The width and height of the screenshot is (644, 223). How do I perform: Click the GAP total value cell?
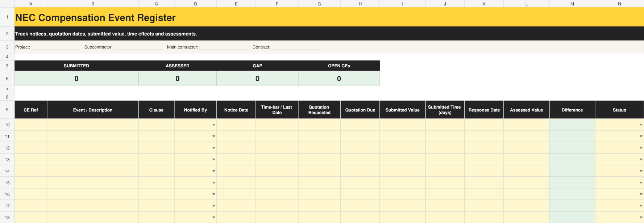point(257,79)
